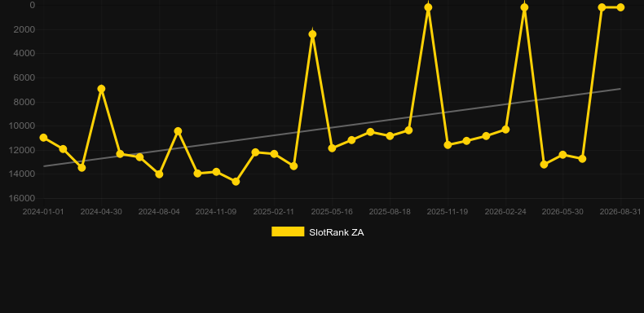The width and height of the screenshot is (644, 313).
Task: Select the data point at 2026-02-24
Action: pyautogui.click(x=505, y=130)
